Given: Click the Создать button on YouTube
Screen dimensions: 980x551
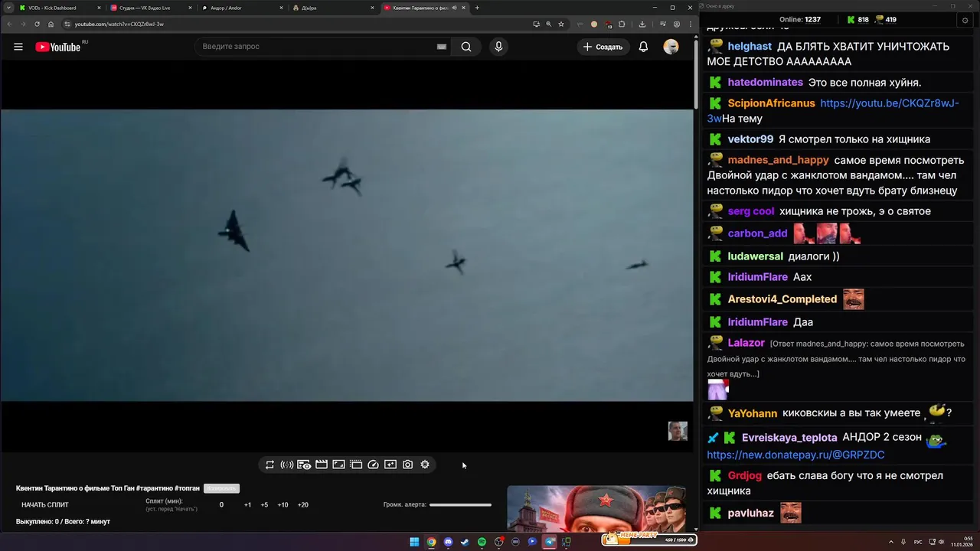Looking at the screenshot, I should click(603, 47).
